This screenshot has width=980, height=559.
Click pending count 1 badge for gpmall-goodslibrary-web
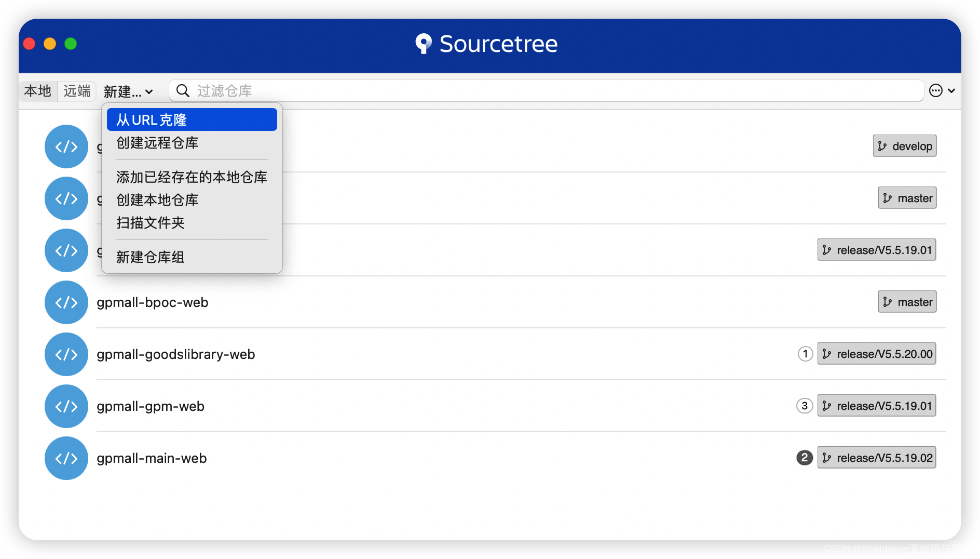coord(805,354)
